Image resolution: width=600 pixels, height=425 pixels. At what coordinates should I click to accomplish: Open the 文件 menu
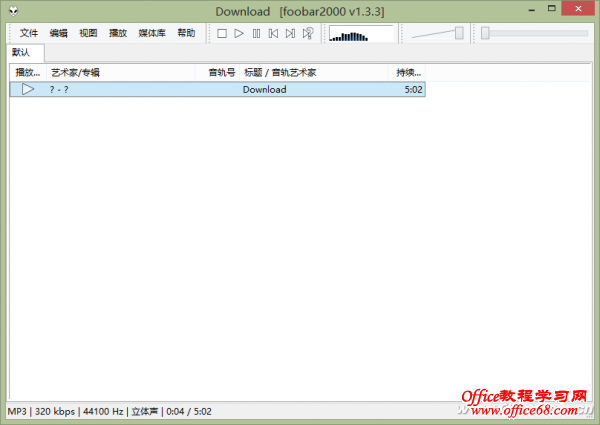pos(29,33)
